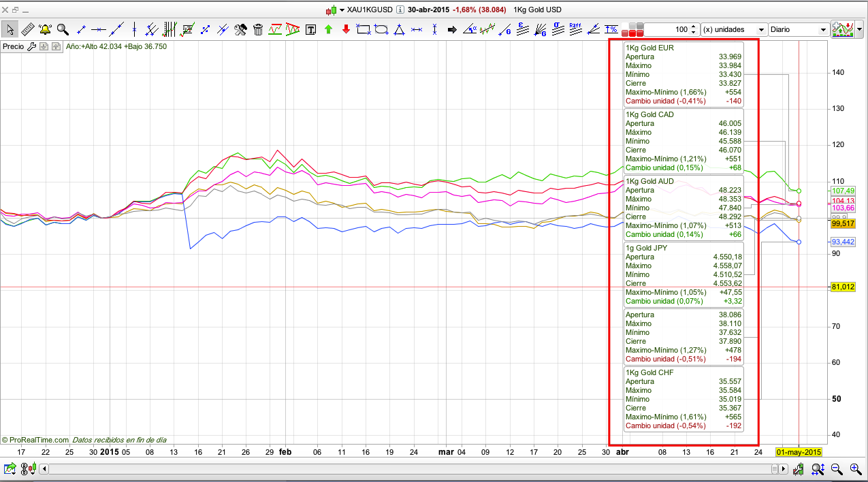The height and width of the screenshot is (482, 868).
Task: Zoom out with the minus magnifier
Action: tap(837, 468)
